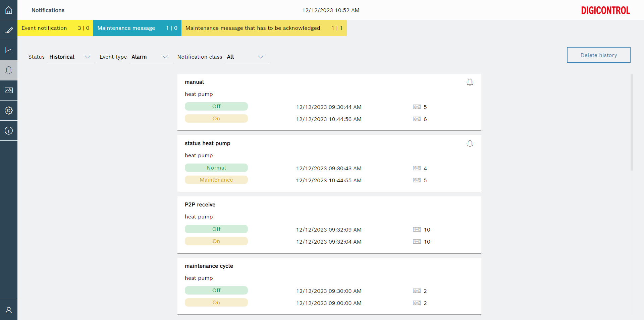The image size is (644, 320).
Task: Expand the Notification class All dropdown
Action: click(x=247, y=57)
